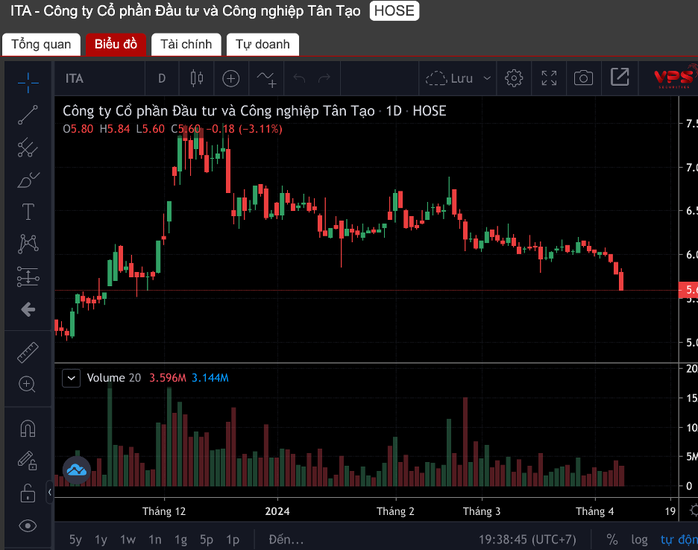This screenshot has width=698, height=550.
Task: Enter fullscreen mode
Action: pyautogui.click(x=549, y=78)
